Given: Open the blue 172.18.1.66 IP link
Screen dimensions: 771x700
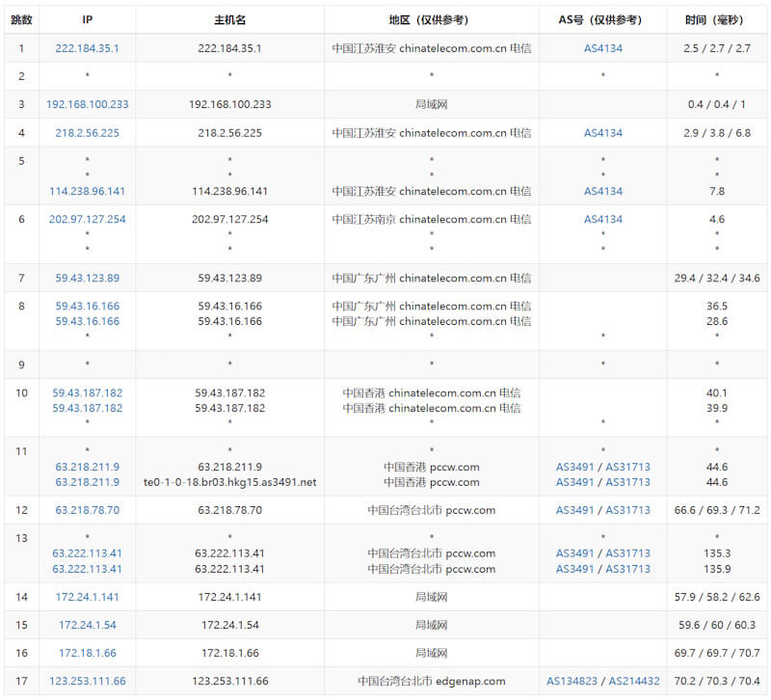Looking at the screenshot, I should click(x=87, y=654).
